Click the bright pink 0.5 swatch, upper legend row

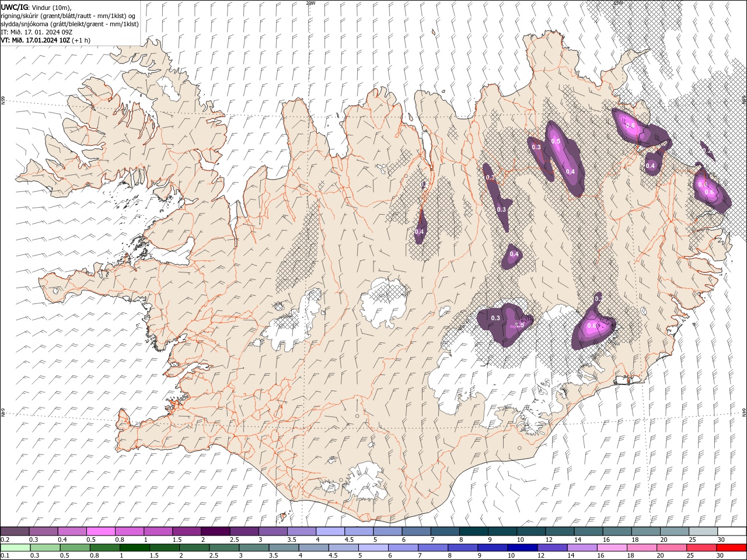pyautogui.click(x=101, y=531)
